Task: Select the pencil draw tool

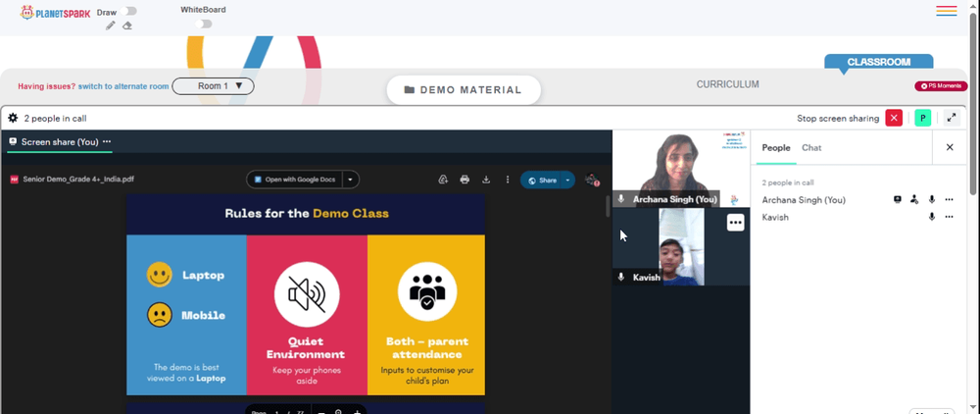Action: pyautogui.click(x=111, y=26)
